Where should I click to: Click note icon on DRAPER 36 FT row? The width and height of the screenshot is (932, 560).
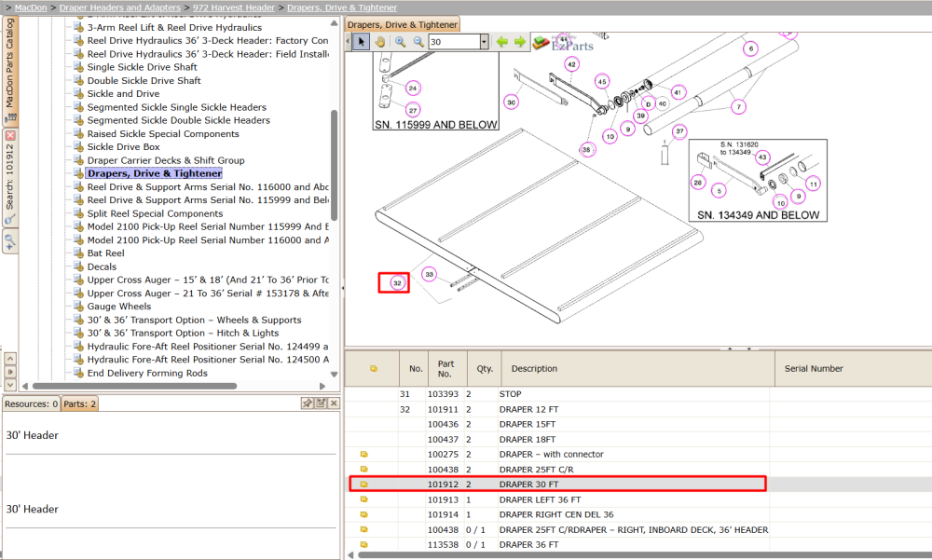coord(363,544)
